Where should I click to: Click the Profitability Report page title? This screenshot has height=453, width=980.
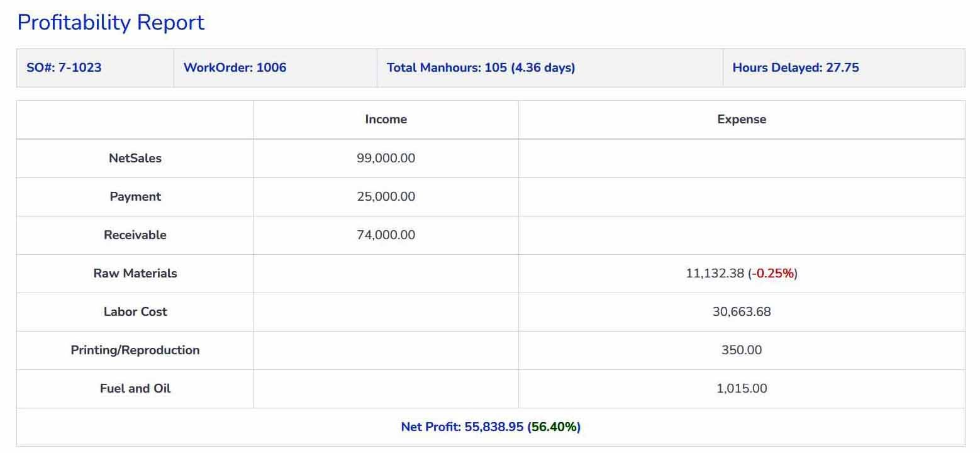tap(111, 23)
